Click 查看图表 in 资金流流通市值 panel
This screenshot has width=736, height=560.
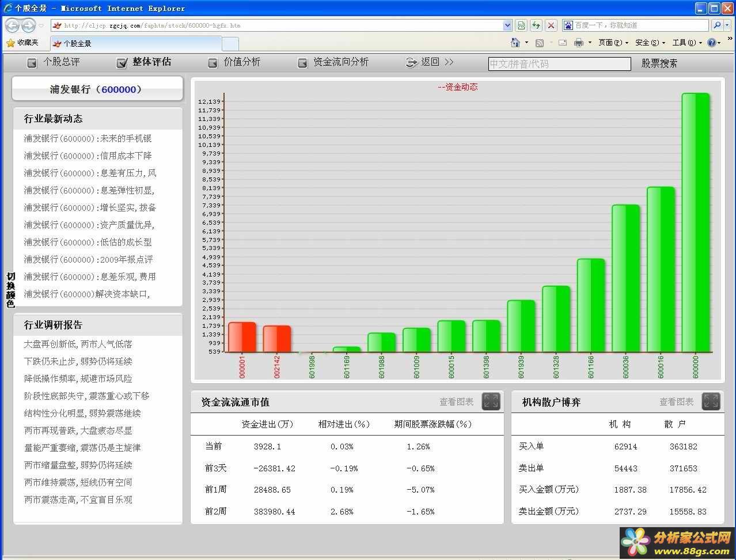(x=457, y=402)
